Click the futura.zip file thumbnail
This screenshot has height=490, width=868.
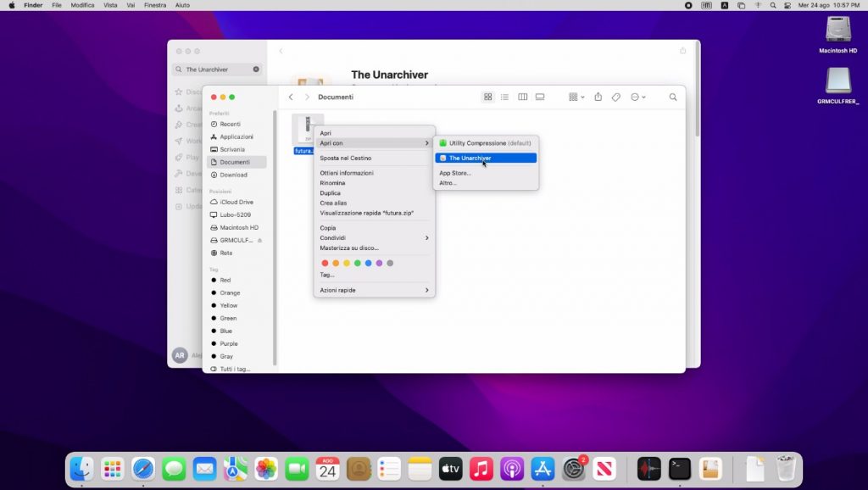(307, 129)
